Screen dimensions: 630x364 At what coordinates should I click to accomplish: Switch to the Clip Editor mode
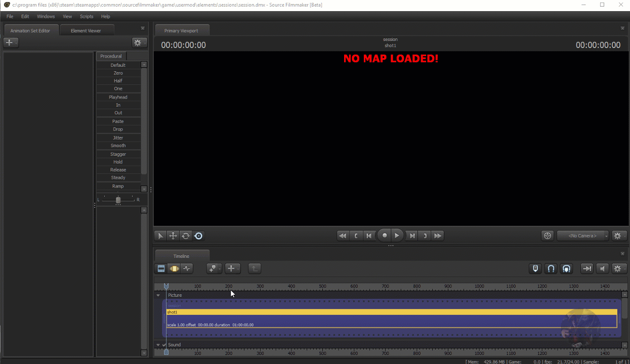click(161, 268)
